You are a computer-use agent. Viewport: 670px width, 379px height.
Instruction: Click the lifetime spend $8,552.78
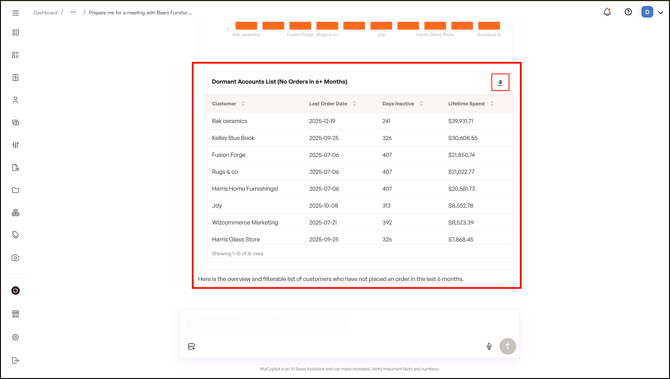point(460,206)
